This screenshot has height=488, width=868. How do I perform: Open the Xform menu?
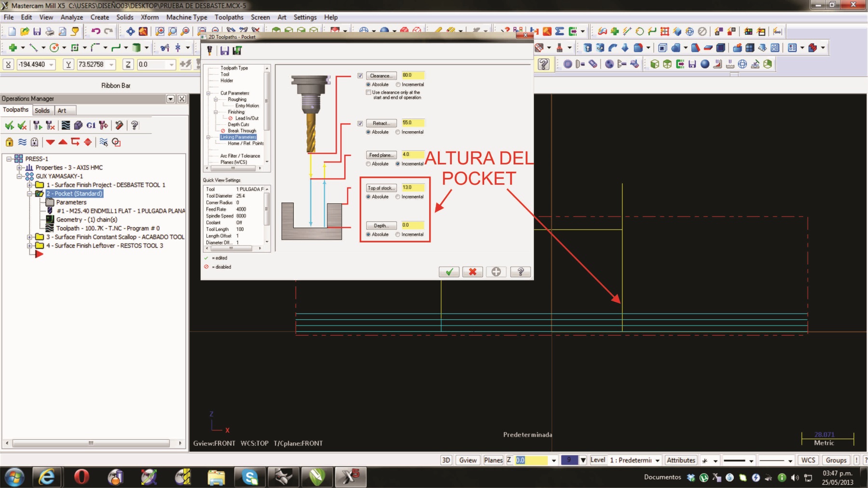click(x=149, y=17)
